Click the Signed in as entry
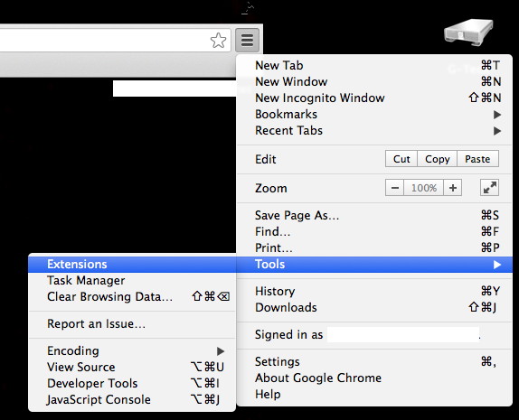This screenshot has height=420, width=519. [x=374, y=335]
